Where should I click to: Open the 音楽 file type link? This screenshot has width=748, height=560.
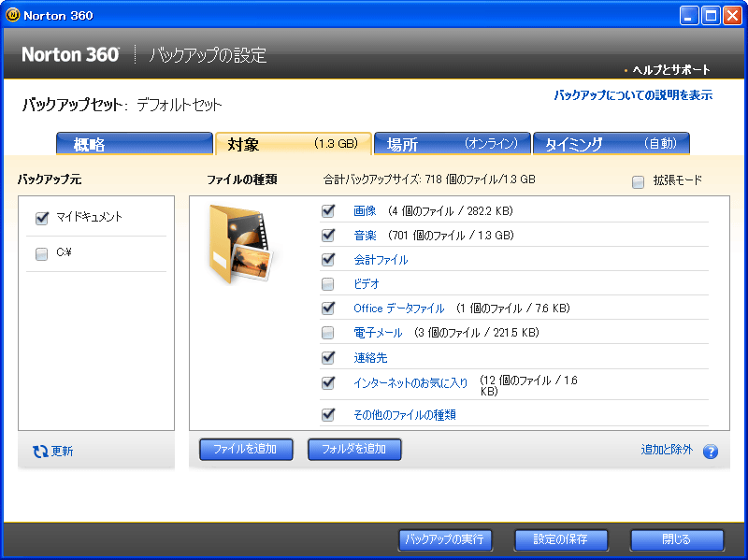coord(365,236)
